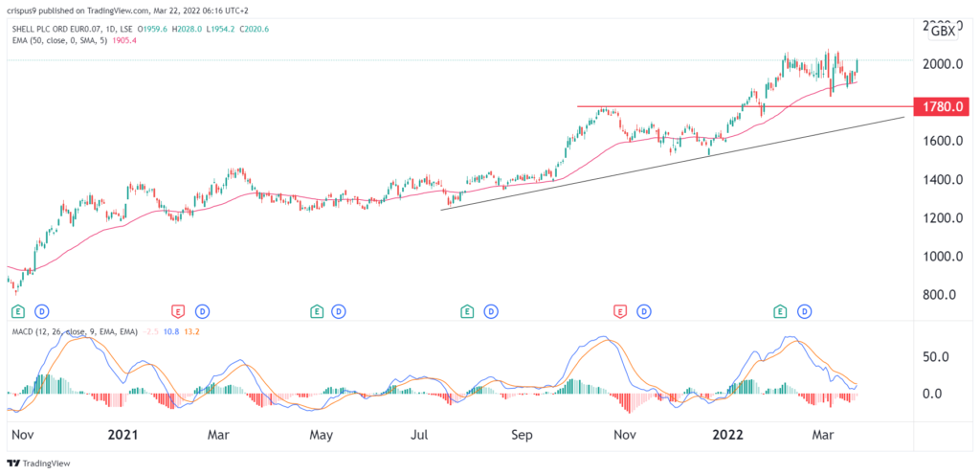Click the dividend marker near February 2022

point(805,309)
